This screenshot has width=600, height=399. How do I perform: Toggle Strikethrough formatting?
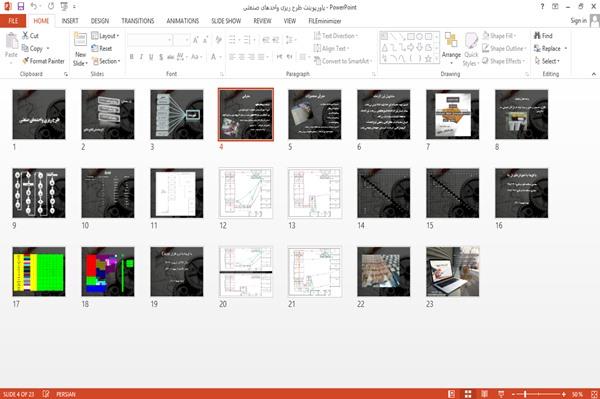[x=171, y=57]
